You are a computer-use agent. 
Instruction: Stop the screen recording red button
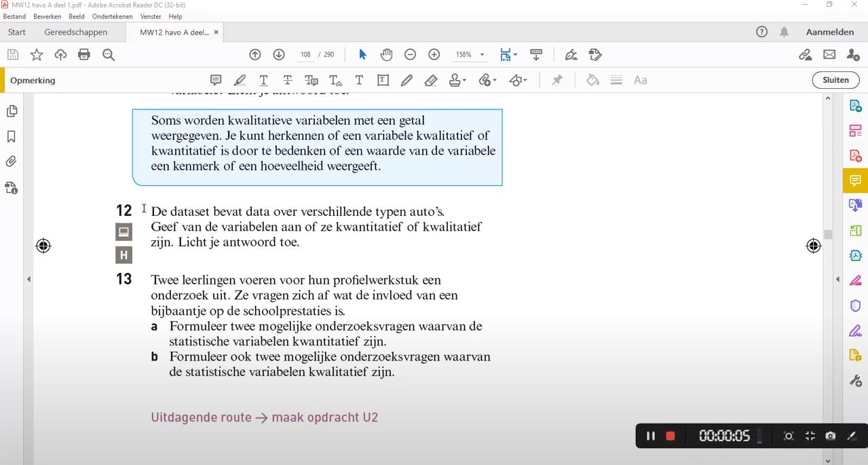tap(671, 436)
